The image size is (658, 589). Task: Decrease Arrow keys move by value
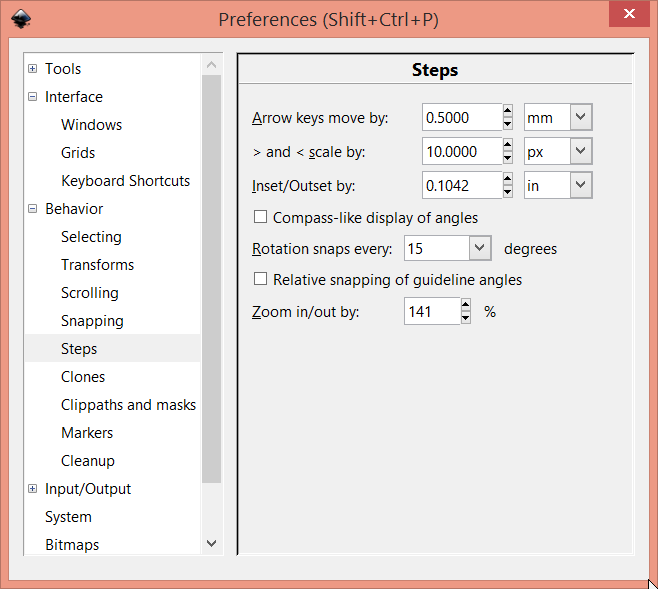tap(507, 124)
